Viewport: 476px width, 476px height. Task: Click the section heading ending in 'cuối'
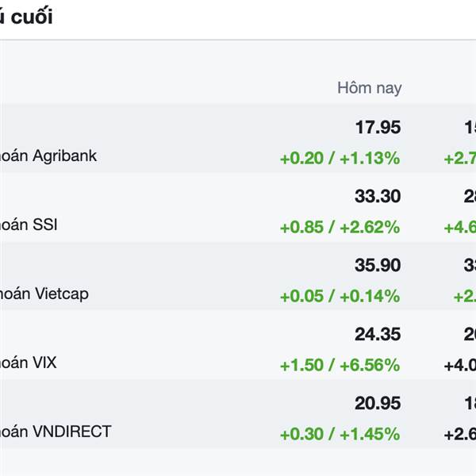point(26,17)
